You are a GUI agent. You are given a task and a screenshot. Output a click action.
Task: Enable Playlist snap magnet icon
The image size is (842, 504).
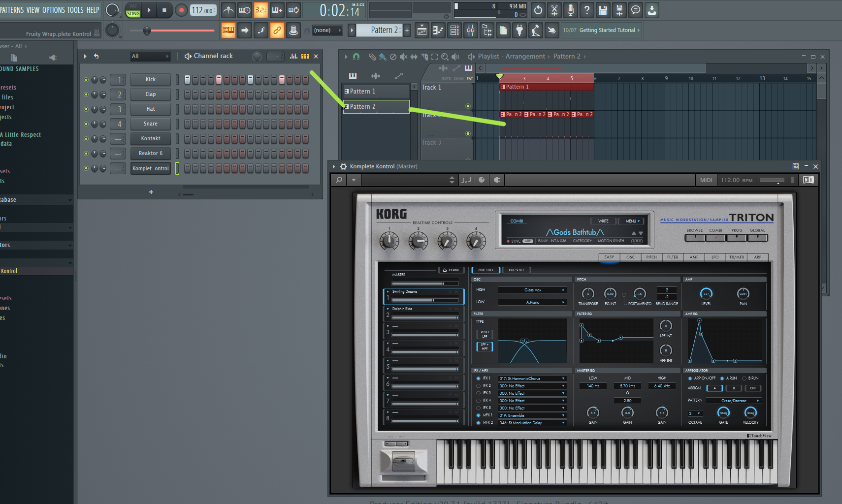point(356,57)
